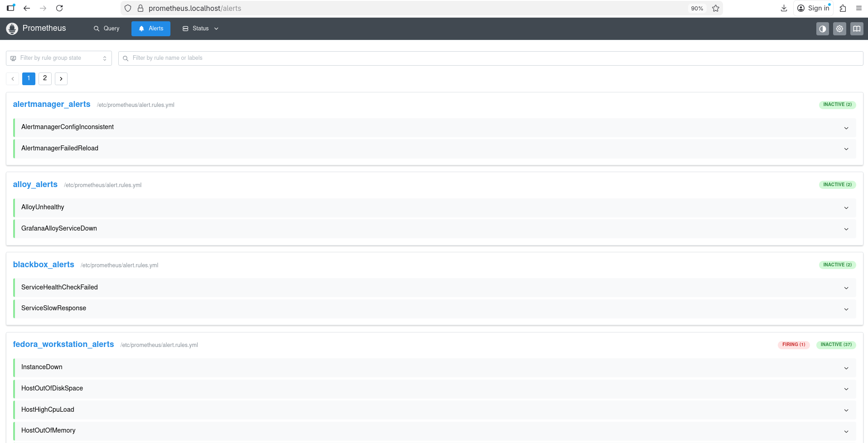The image size is (868, 443).
Task: Click the INACTIVE (37) badge
Action: (x=836, y=345)
